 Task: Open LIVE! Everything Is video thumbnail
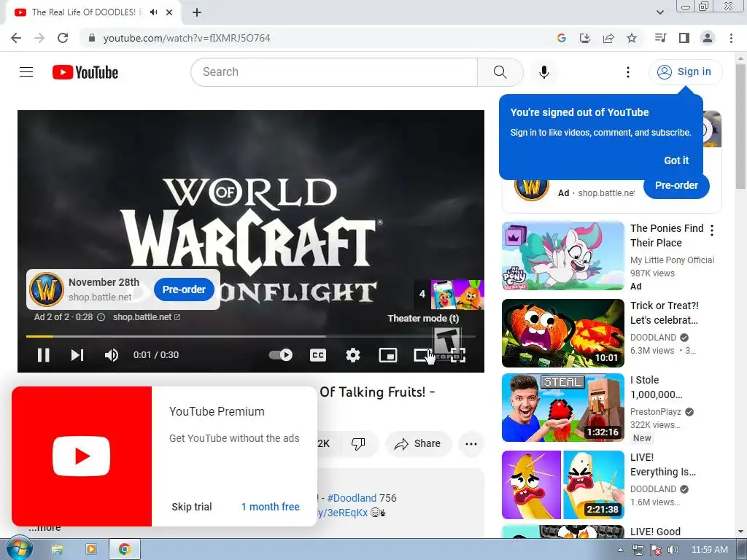tap(562, 485)
